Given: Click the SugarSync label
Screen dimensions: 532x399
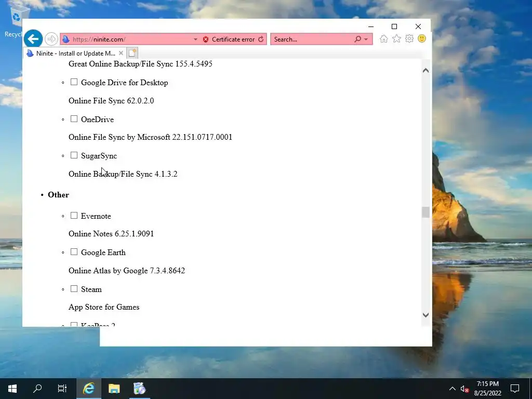Looking at the screenshot, I should point(99,156).
